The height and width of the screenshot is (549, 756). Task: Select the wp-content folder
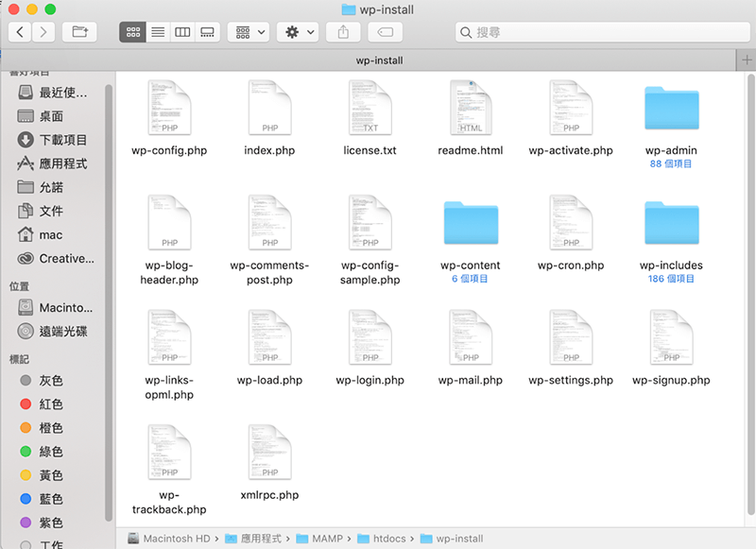pyautogui.click(x=471, y=241)
